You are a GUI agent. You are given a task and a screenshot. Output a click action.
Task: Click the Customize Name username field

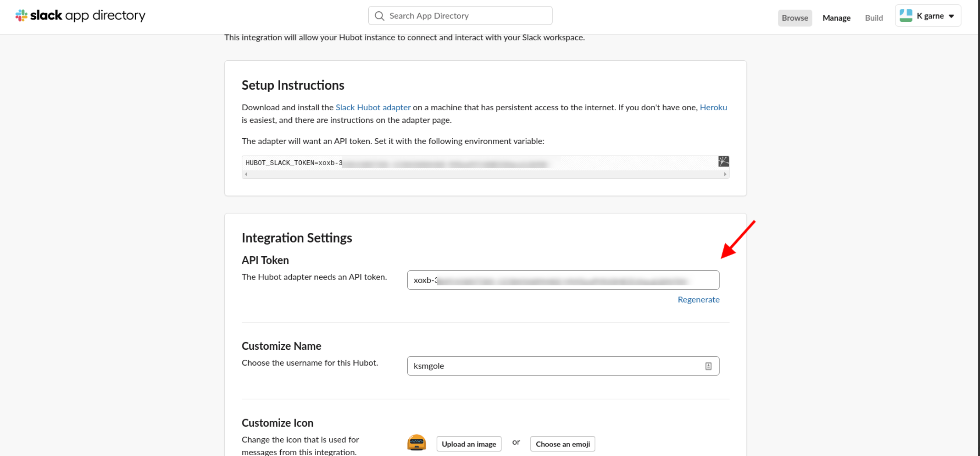[x=563, y=366]
